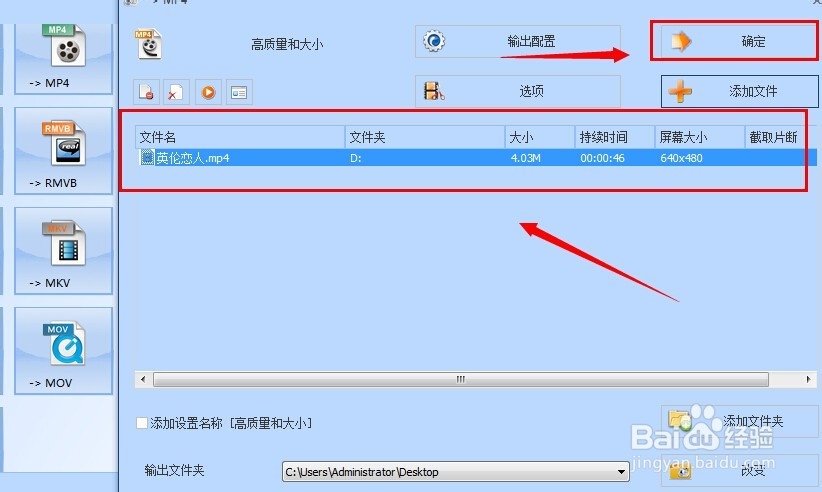Image resolution: width=822 pixels, height=492 pixels.
Task: Click the remove file toolbar icon
Action: coord(146,92)
